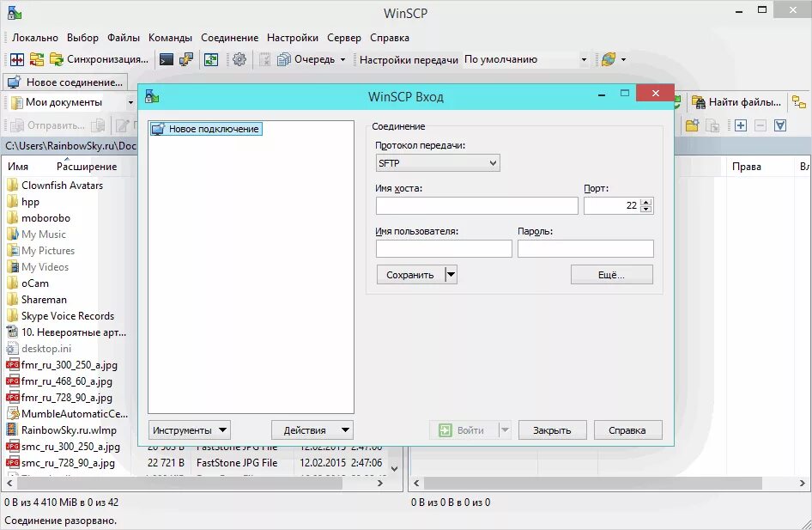Open the Настройки menu
Image resolution: width=812 pixels, height=530 pixels.
pos(293,38)
